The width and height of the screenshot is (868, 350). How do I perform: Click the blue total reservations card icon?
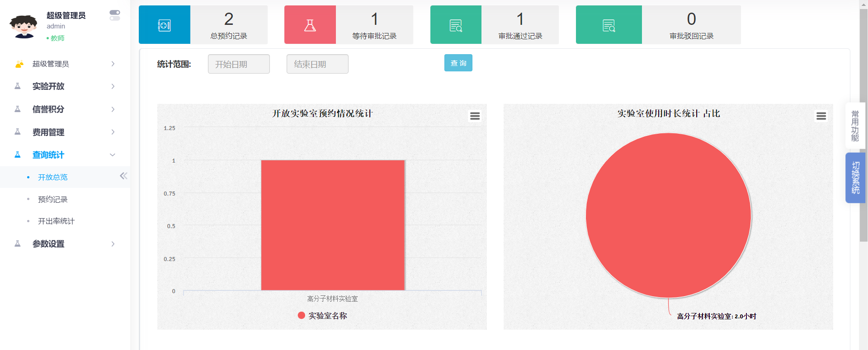[x=164, y=25]
